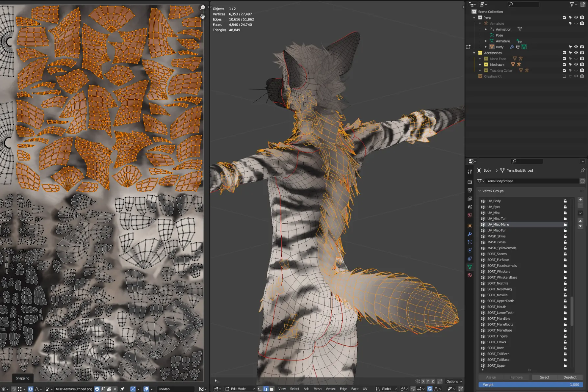Unlink Misc-Texture-Striped.png with X button
588x392 pixels.
click(x=115, y=389)
